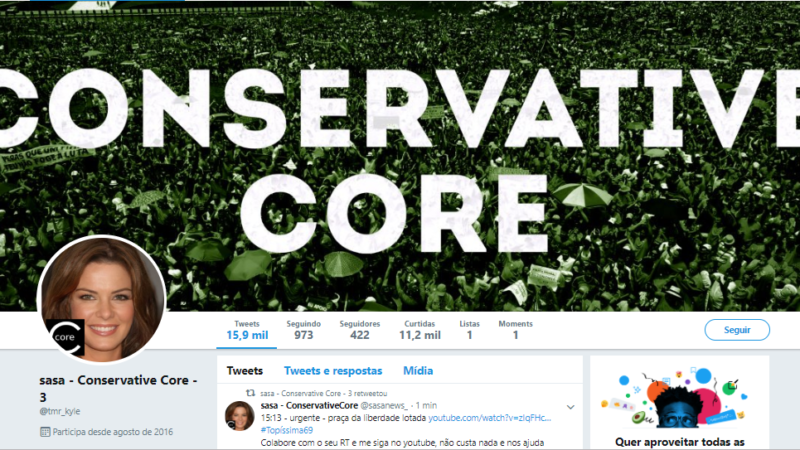Open the Listas count
This screenshot has width=800, height=450.
(469, 331)
